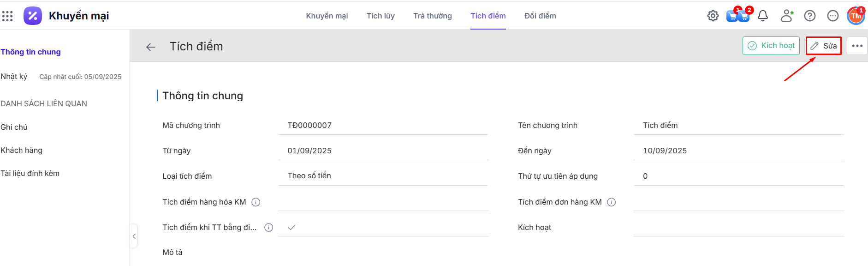Click info icon next to Tích điểm đơn hàng KM
Image resolution: width=868 pixels, height=266 pixels.
[612, 202]
